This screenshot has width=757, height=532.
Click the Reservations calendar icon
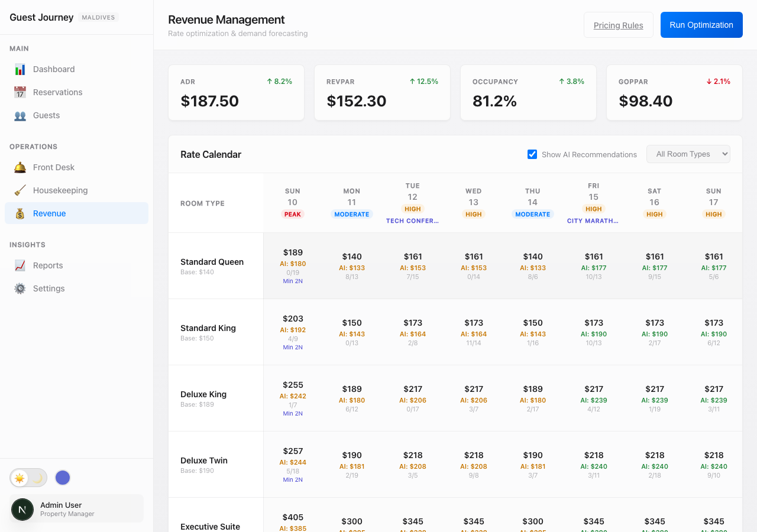coord(20,92)
